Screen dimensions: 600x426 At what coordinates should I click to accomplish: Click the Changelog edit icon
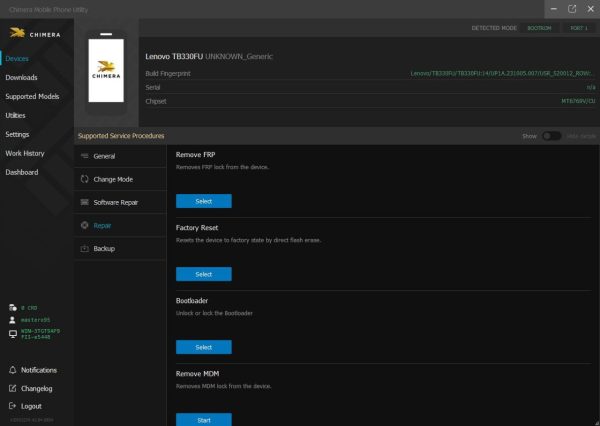click(13, 388)
